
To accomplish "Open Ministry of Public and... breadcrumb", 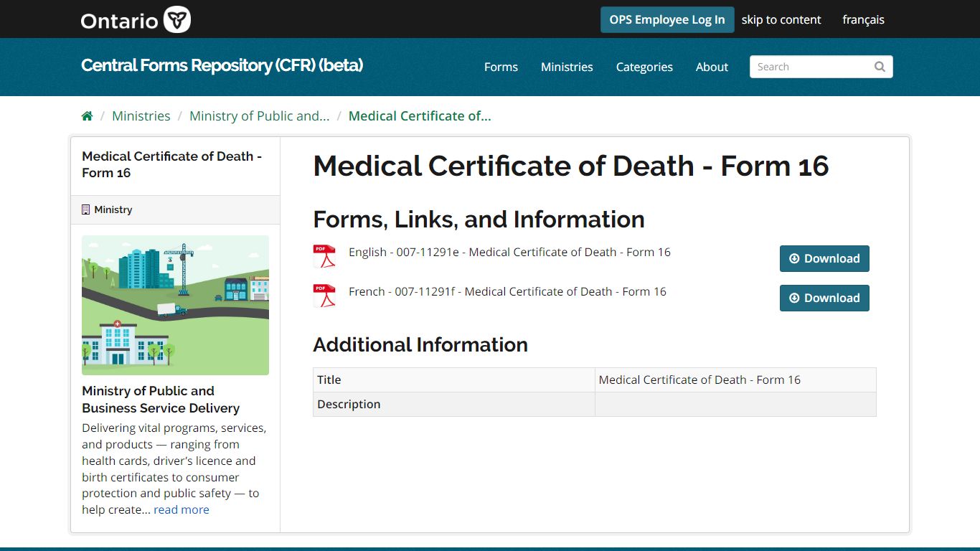I will click(x=260, y=116).
